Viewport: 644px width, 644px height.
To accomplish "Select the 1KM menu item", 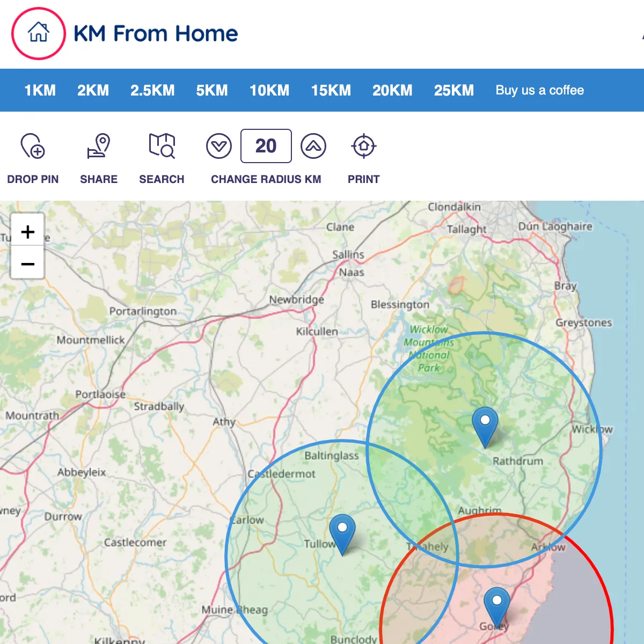I will [40, 90].
